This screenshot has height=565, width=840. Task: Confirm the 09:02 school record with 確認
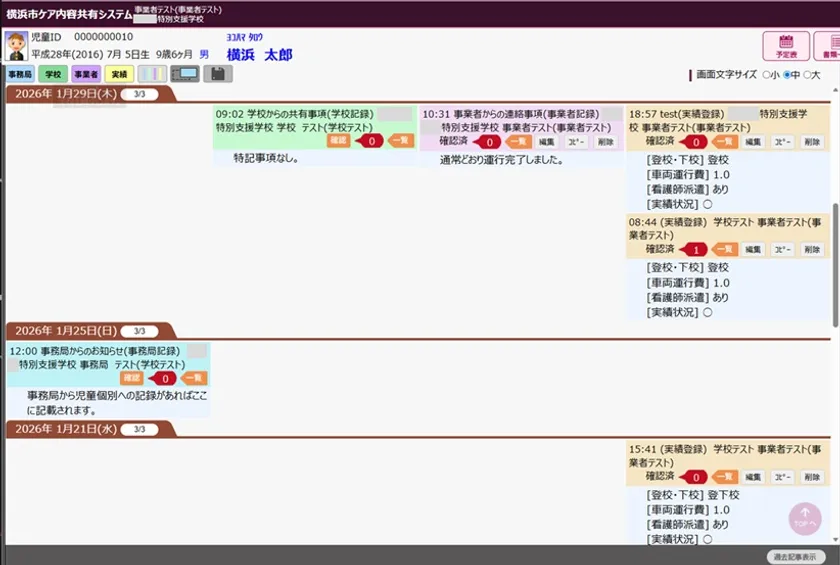(x=338, y=141)
